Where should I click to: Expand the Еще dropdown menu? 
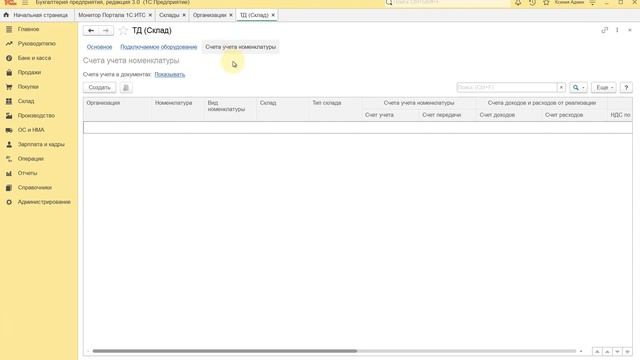(x=604, y=88)
